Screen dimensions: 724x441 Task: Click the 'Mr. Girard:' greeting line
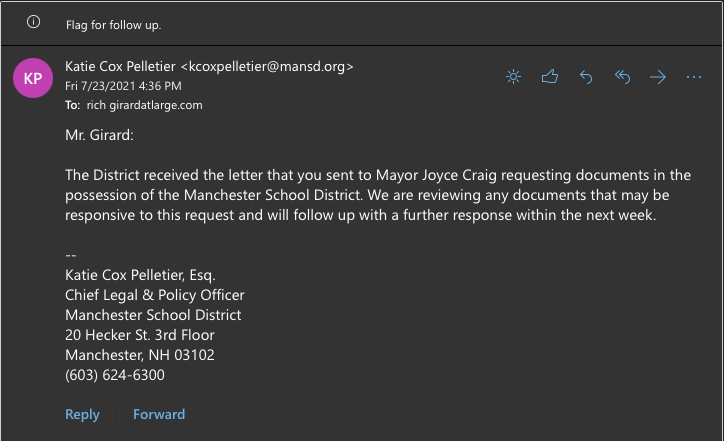[x=100, y=133]
